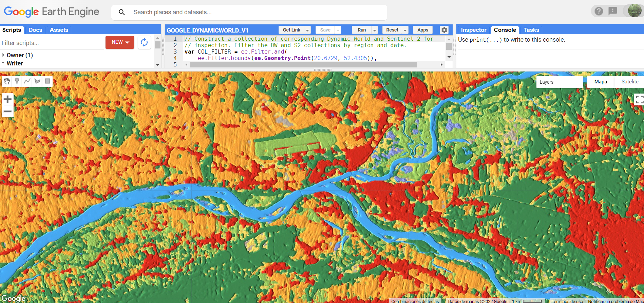Click the search magnifier icon
The height and width of the screenshot is (303, 644).
pos(122,12)
